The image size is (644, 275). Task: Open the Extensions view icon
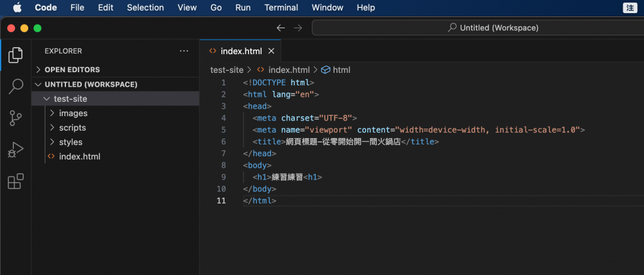tap(16, 181)
